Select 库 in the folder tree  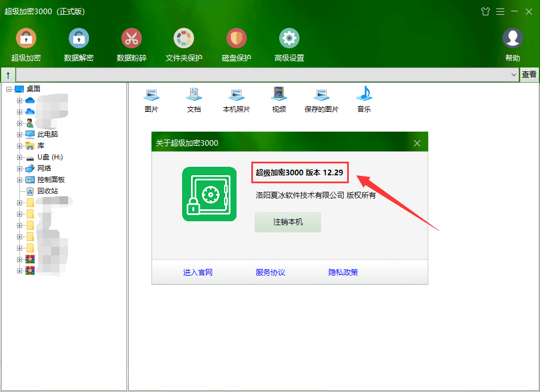41,146
